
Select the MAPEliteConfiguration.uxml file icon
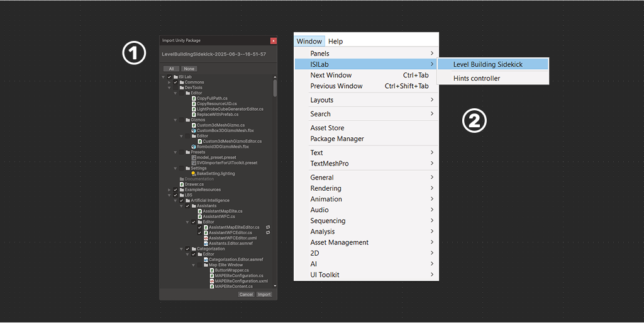click(212, 281)
